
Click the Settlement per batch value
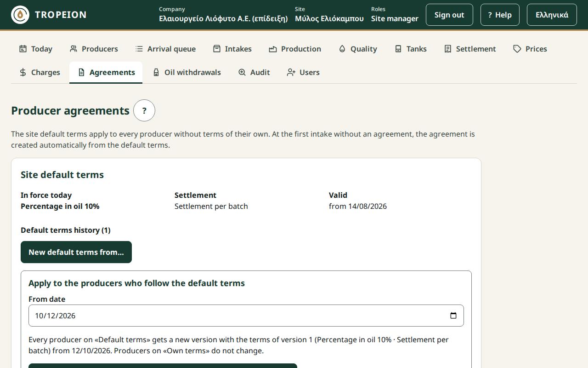[x=211, y=206]
